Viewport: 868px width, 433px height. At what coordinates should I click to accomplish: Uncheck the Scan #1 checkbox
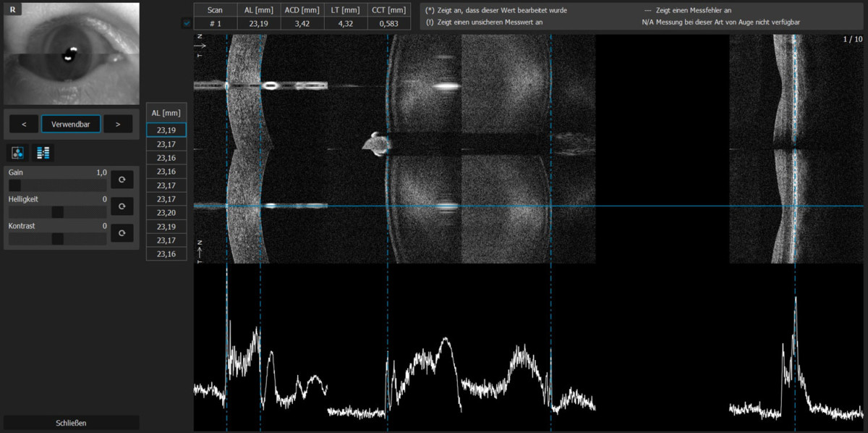tap(186, 22)
